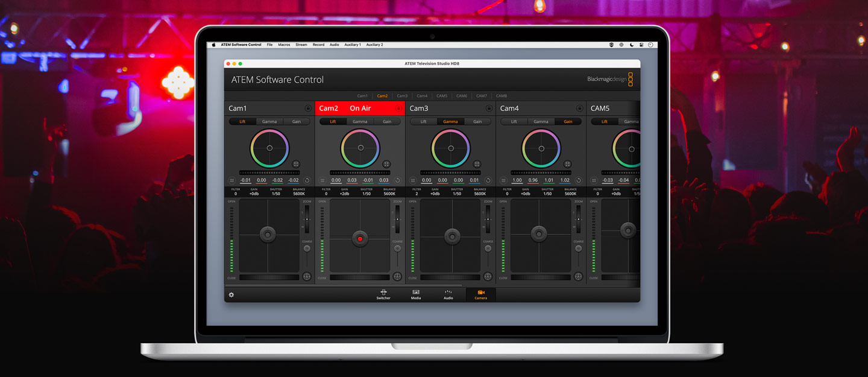Click the Cam1 color wheel
This screenshot has height=377, width=868.
click(x=269, y=148)
